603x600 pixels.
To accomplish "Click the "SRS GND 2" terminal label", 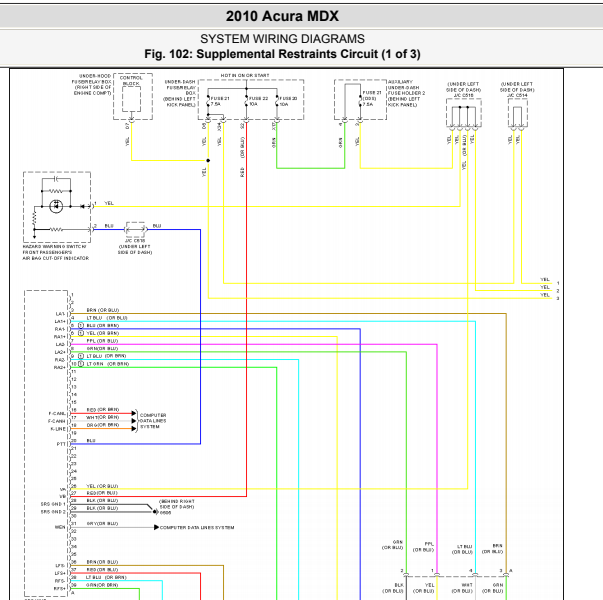I will click(x=53, y=512).
